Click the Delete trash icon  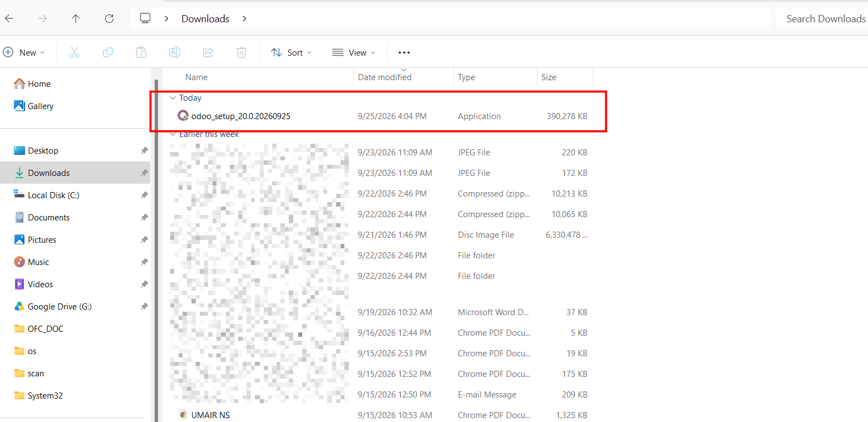point(241,52)
